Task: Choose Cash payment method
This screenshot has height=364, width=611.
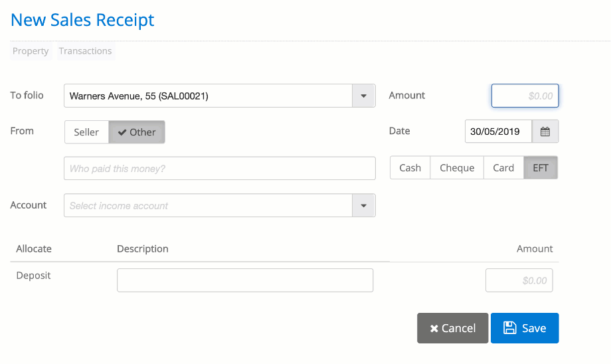Action: click(x=410, y=168)
